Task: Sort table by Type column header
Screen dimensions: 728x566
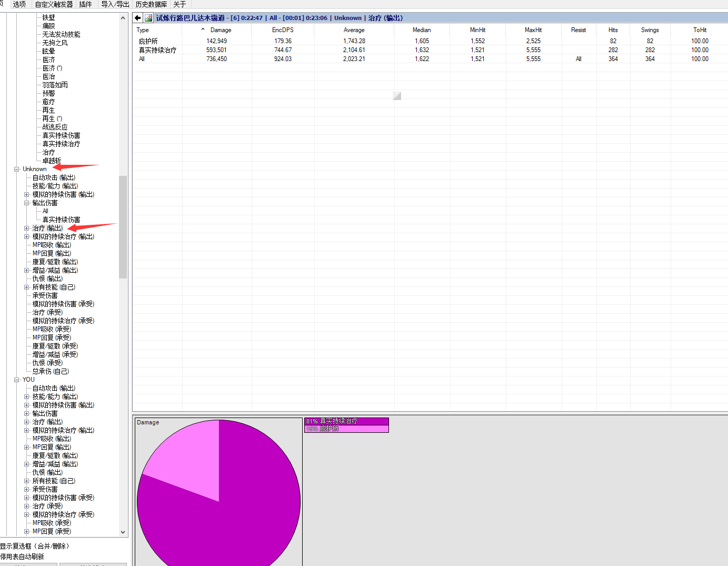Action: (x=157, y=30)
